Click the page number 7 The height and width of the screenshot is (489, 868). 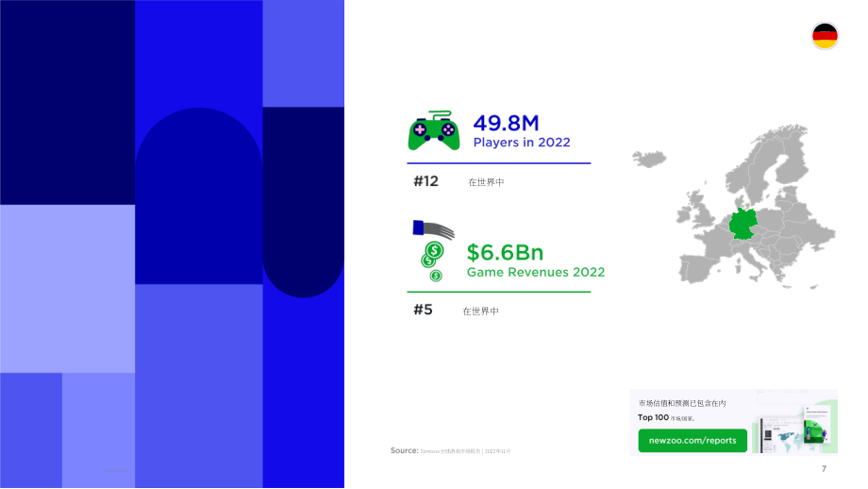[x=824, y=469]
